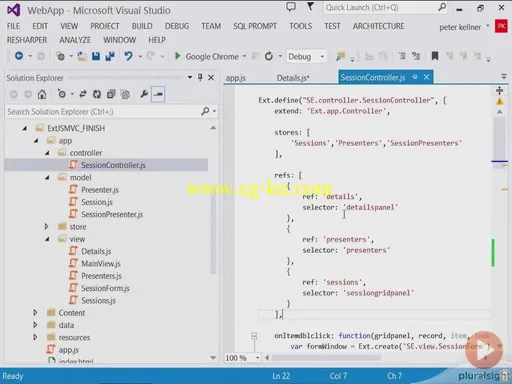
Task: Click the comment selection toolbar icon
Action: (402, 56)
